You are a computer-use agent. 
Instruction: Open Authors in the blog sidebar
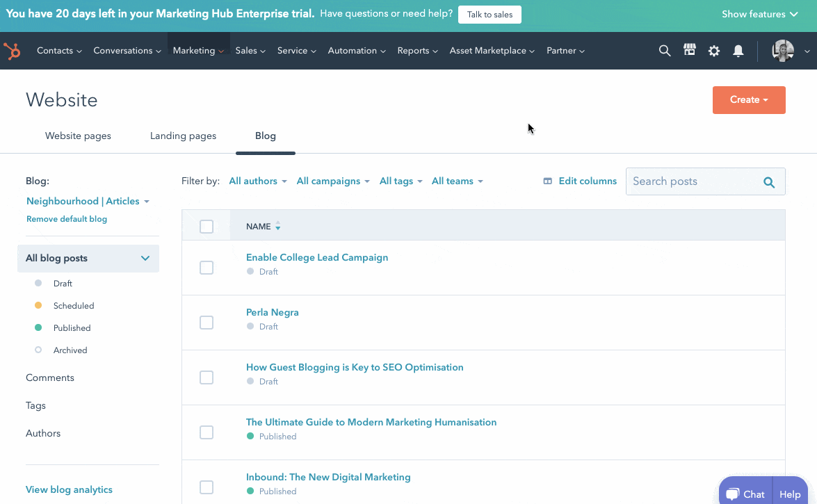(43, 433)
